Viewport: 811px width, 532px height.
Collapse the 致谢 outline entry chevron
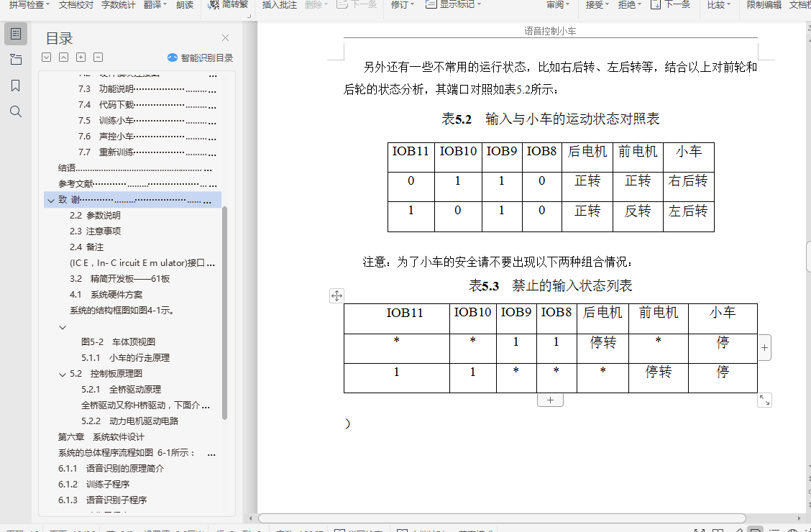tap(50, 201)
